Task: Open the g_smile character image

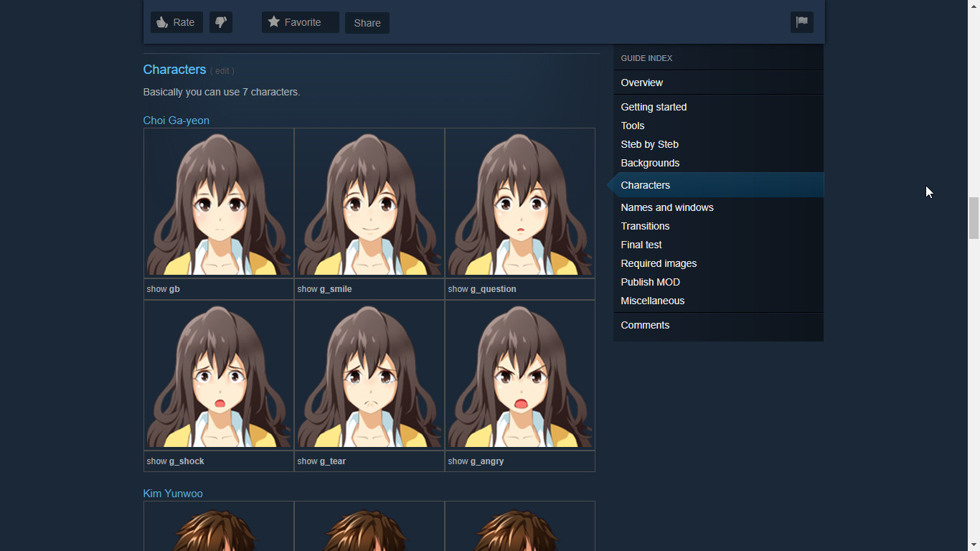Action: tap(369, 203)
